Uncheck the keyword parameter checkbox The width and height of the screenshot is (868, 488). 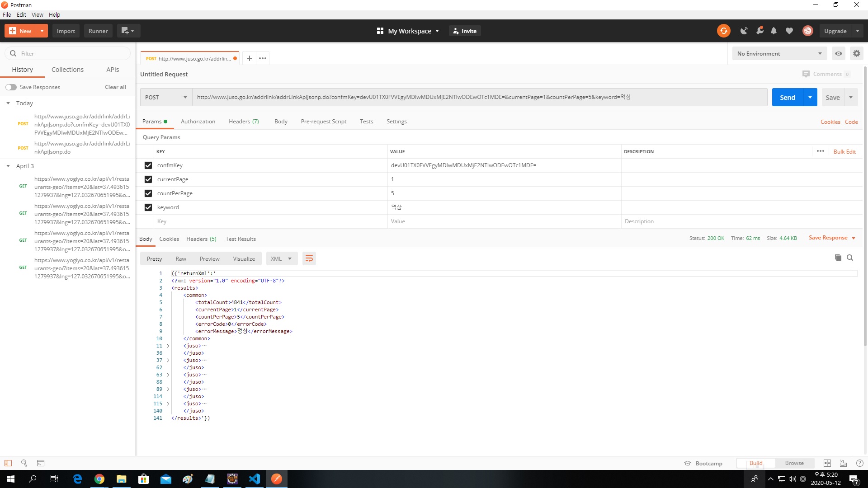(x=148, y=207)
